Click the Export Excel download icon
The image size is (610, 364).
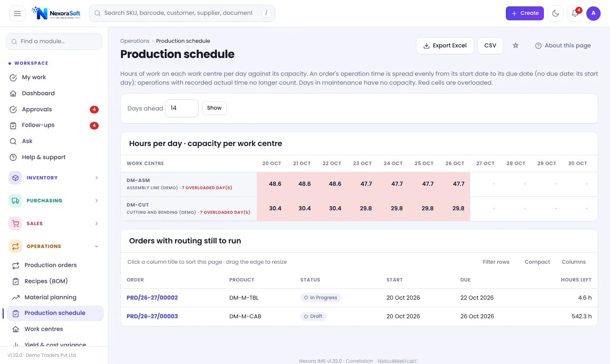point(427,46)
